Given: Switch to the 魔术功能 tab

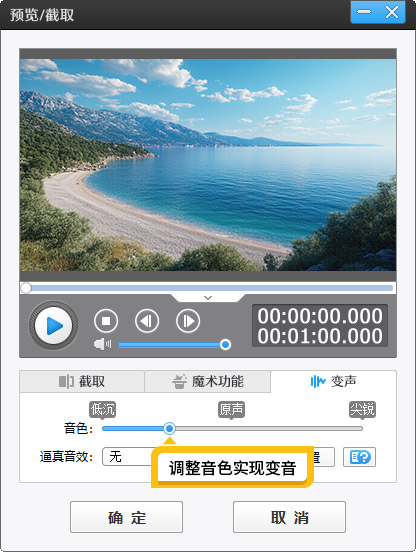Looking at the screenshot, I should tap(208, 381).
